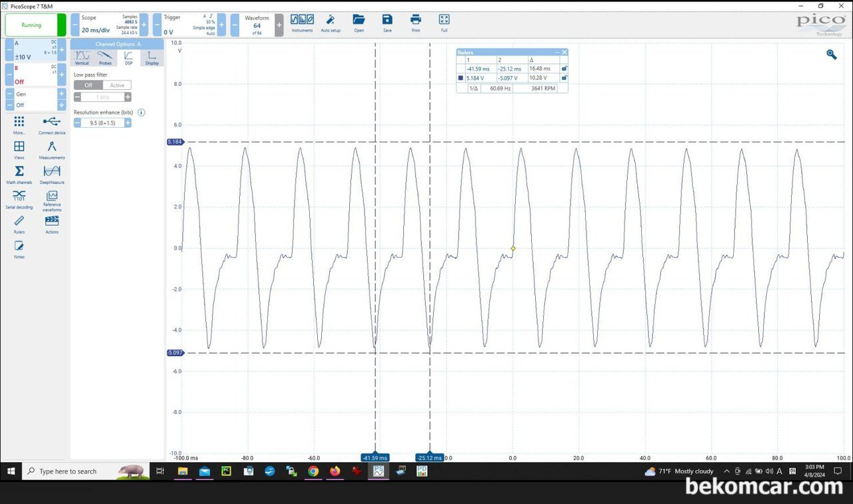Image resolution: width=853 pixels, height=504 pixels.
Task: Show Resolution enhance info tooltip
Action: (x=141, y=113)
